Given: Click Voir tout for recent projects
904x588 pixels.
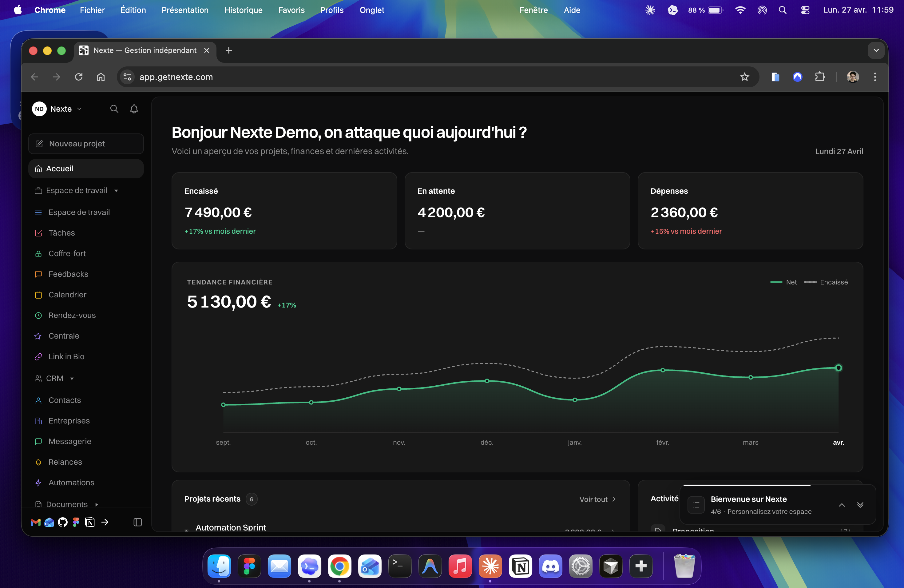Looking at the screenshot, I should (597, 499).
